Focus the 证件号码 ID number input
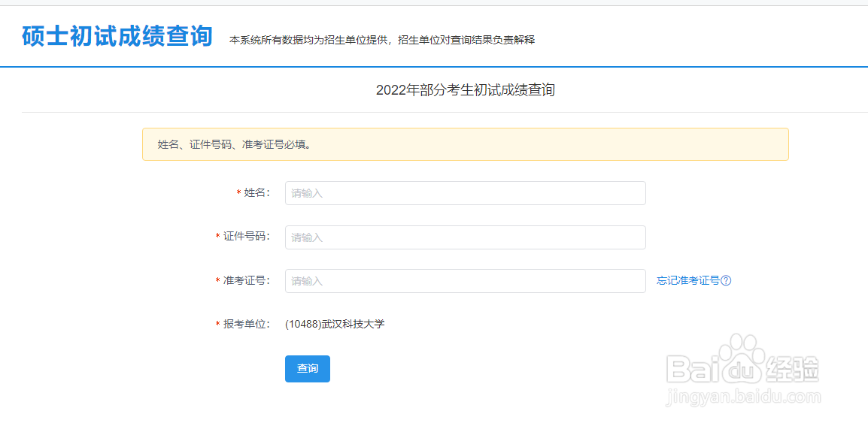Viewport: 868px width, 426px height. (465, 237)
